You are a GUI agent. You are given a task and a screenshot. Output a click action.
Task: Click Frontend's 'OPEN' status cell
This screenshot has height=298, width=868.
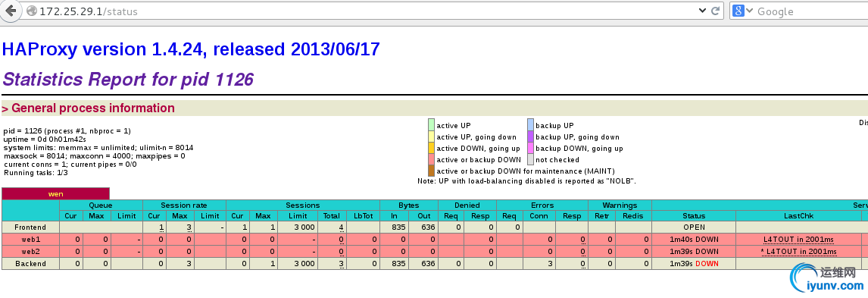pos(694,227)
